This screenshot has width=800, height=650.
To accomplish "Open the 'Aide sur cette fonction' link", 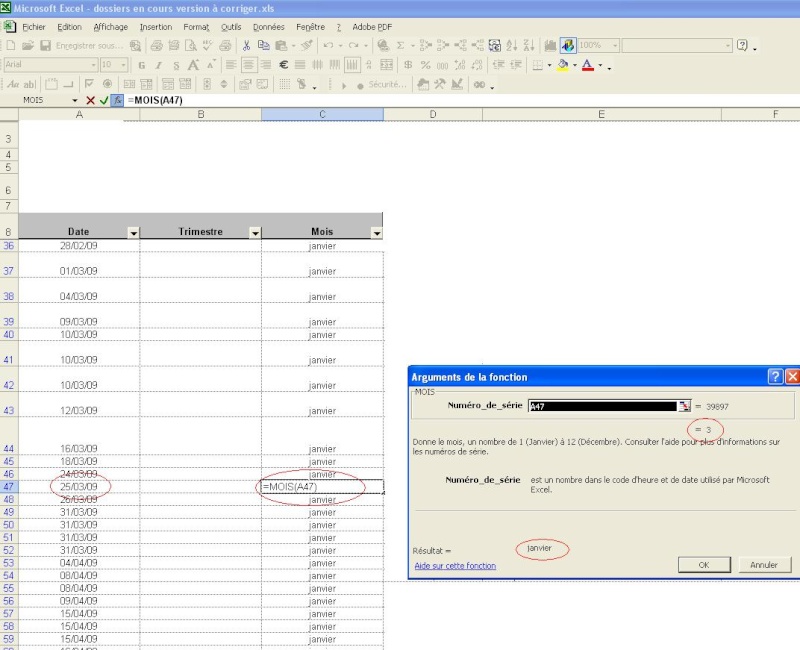I will coord(455,566).
